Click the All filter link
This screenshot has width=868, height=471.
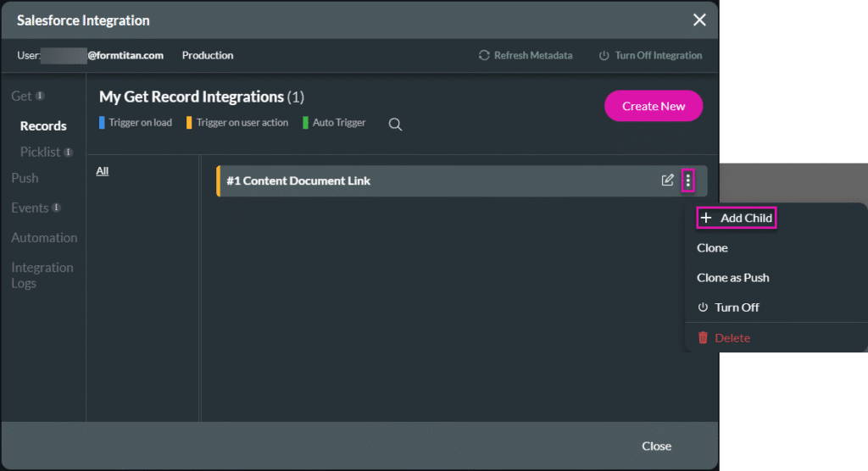[103, 171]
